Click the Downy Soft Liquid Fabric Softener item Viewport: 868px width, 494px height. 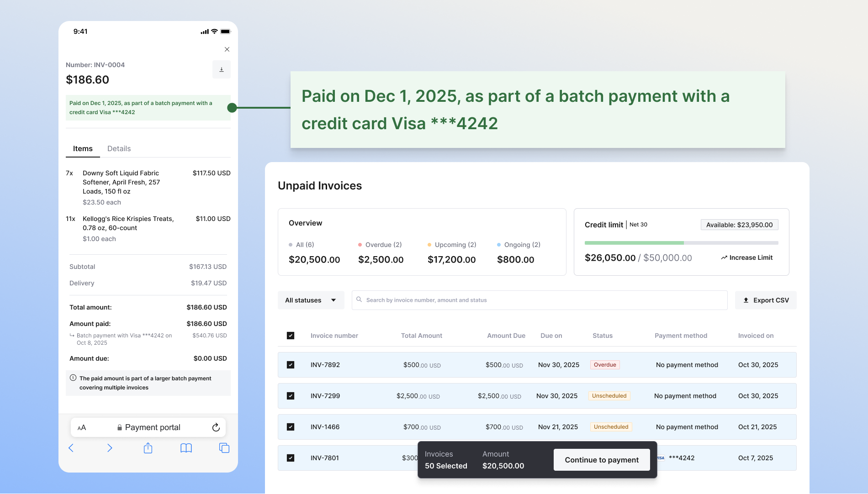point(148,187)
